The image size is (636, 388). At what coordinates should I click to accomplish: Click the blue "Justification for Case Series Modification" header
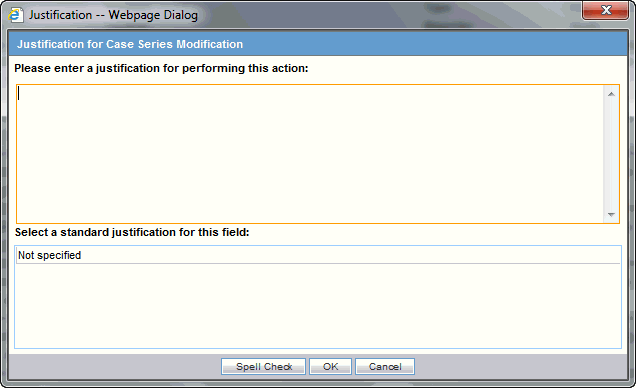tap(318, 44)
